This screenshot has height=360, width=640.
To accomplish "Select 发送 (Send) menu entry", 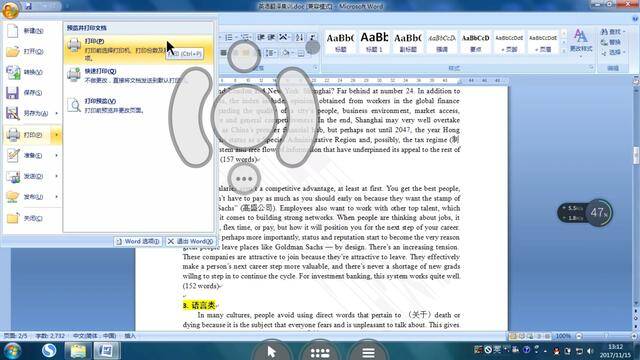I will (x=32, y=176).
